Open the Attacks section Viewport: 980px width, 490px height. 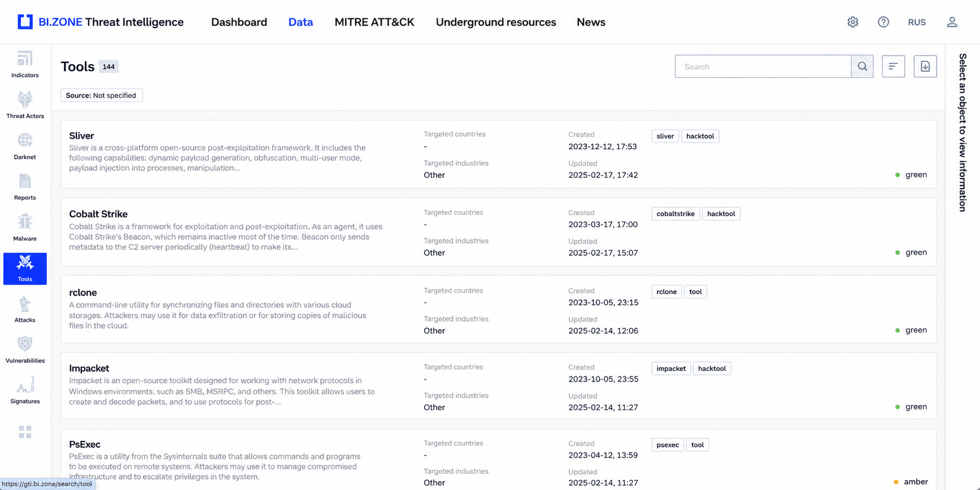[25, 309]
